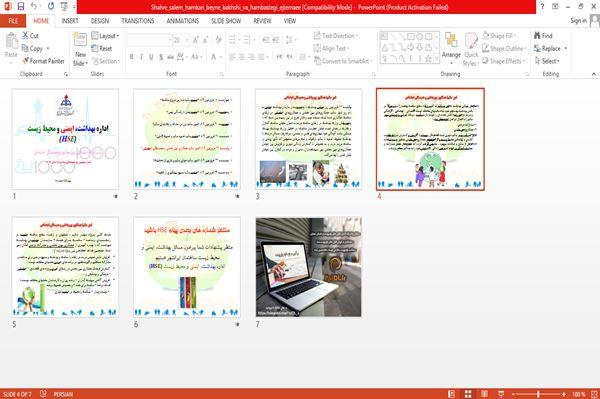Click the Redo icon in quick access toolbar
The height and width of the screenshot is (399, 600).
(51, 7)
